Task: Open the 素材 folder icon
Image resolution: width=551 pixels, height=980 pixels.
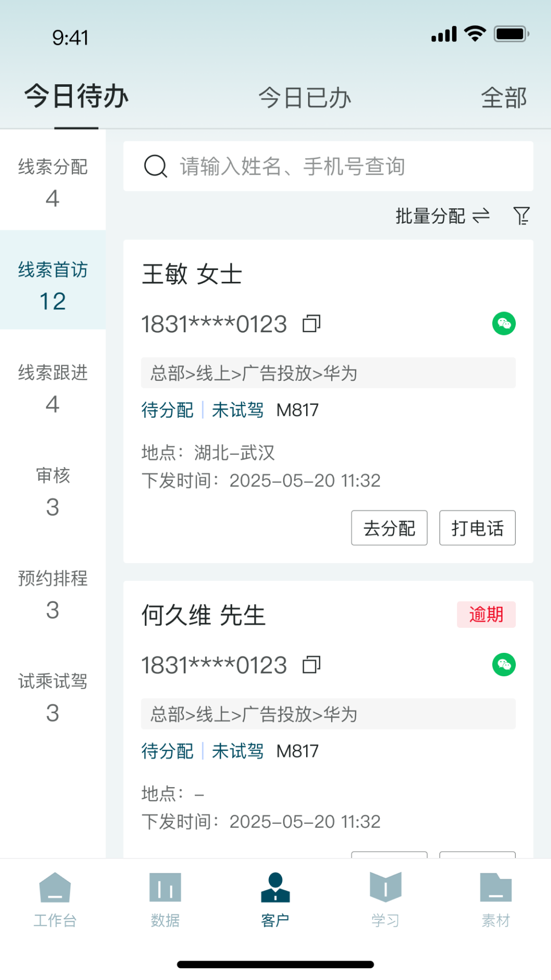Action: pos(496,888)
